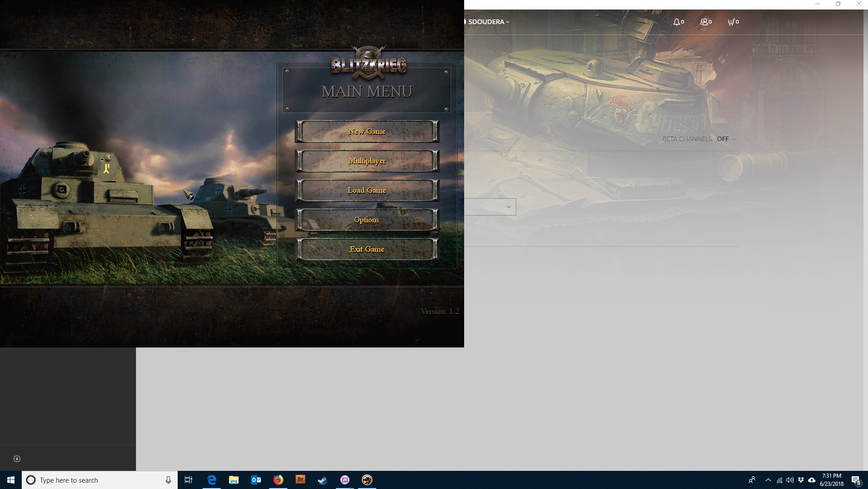The height and width of the screenshot is (489, 868).
Task: Click the Dropbox tray icon
Action: coord(801,480)
